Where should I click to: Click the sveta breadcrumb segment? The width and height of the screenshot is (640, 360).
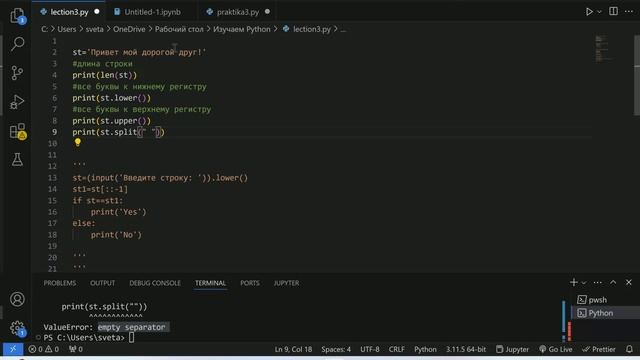coord(94,29)
